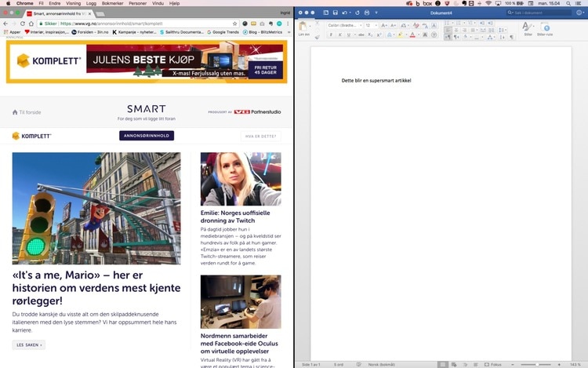Click the Chrome back arrow

(x=6, y=24)
